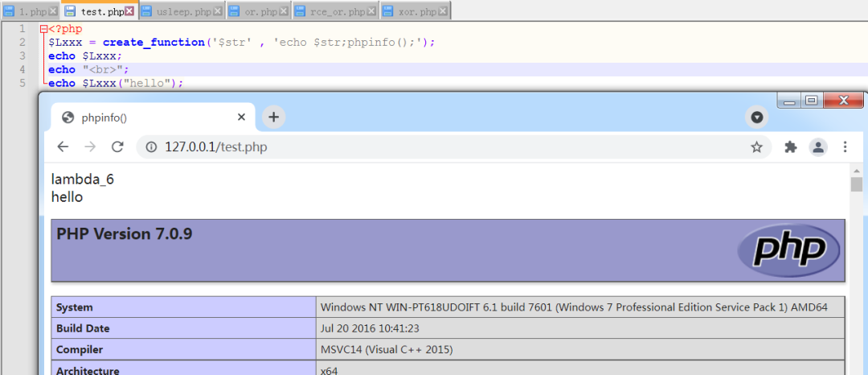Click the 'PHP Version 7.0.9' heading

[x=125, y=234]
